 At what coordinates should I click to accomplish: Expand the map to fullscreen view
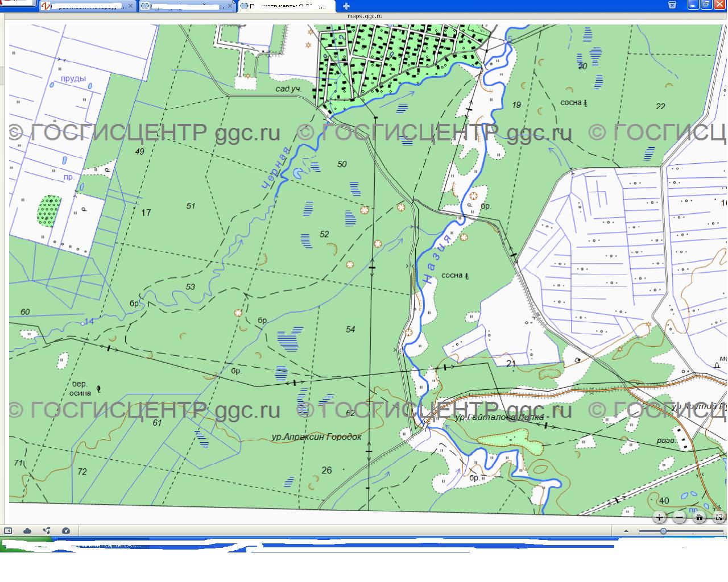point(719,517)
